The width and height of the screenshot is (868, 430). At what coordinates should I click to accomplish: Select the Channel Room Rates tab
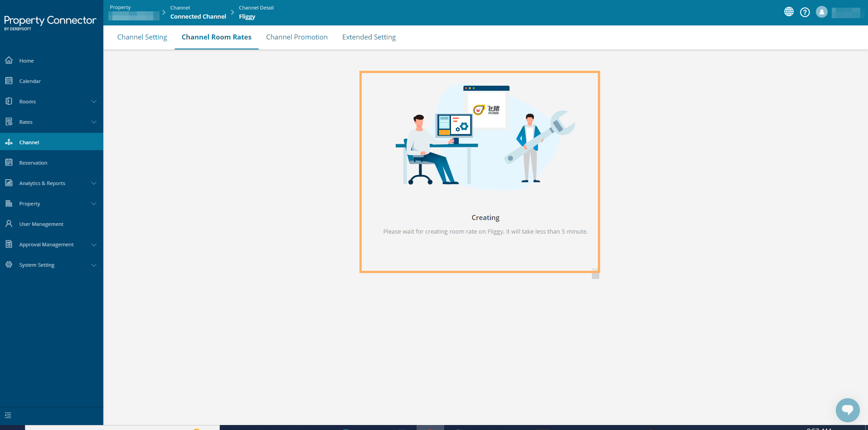pyautogui.click(x=217, y=37)
